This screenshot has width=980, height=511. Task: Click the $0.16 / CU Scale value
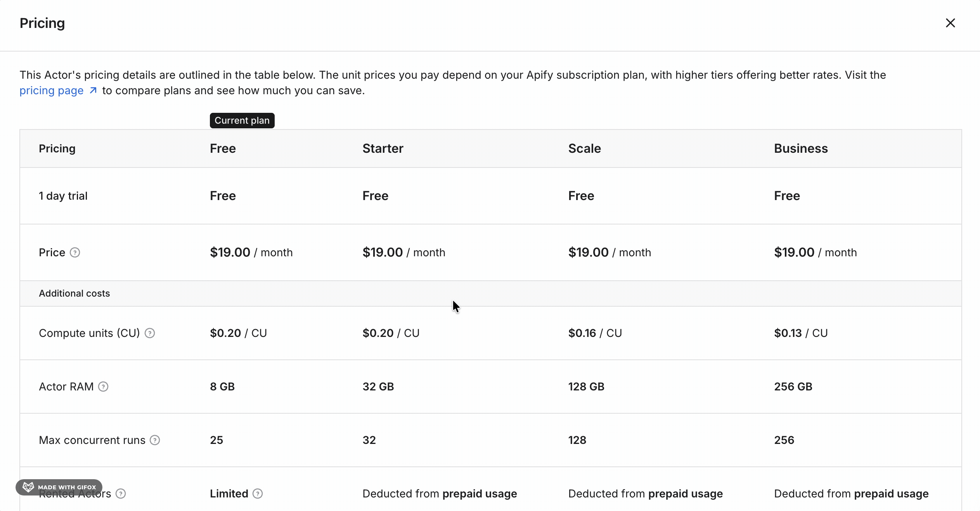coord(595,333)
